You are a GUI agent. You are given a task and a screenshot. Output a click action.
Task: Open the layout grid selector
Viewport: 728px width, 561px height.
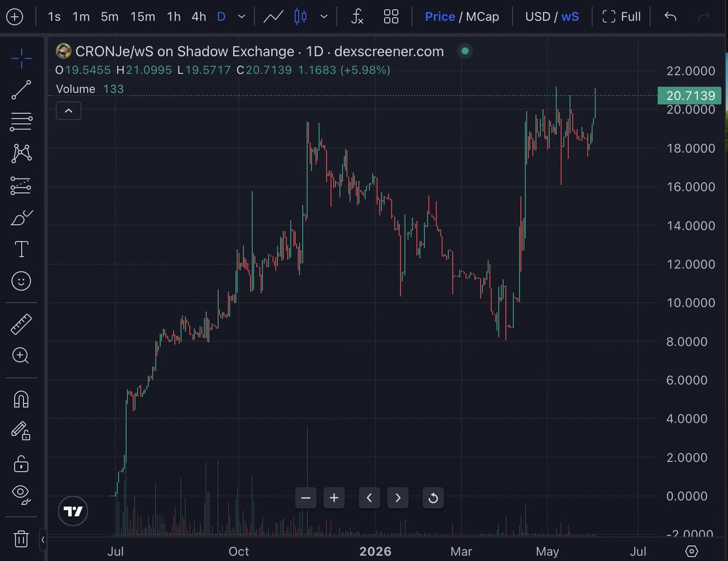(x=391, y=17)
